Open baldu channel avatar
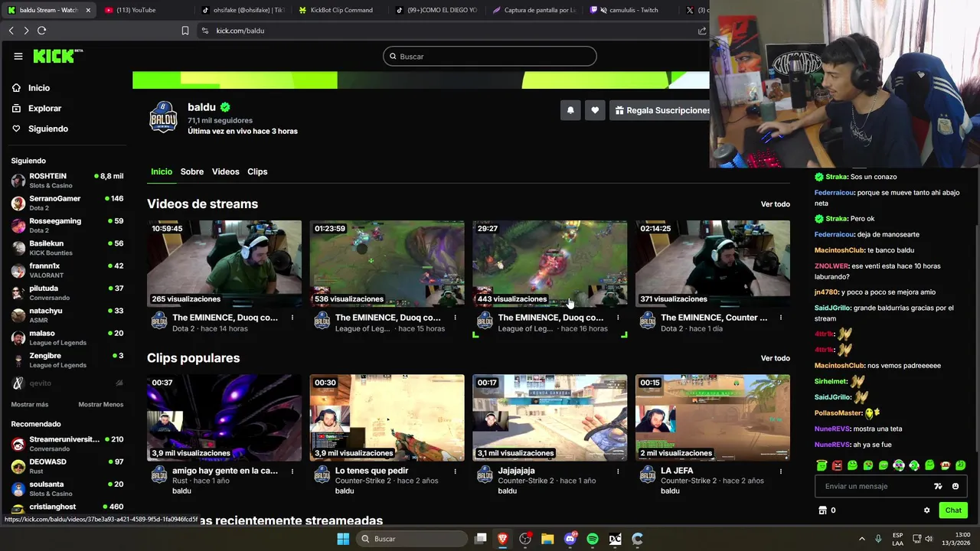Image resolution: width=980 pixels, height=551 pixels. [x=163, y=118]
